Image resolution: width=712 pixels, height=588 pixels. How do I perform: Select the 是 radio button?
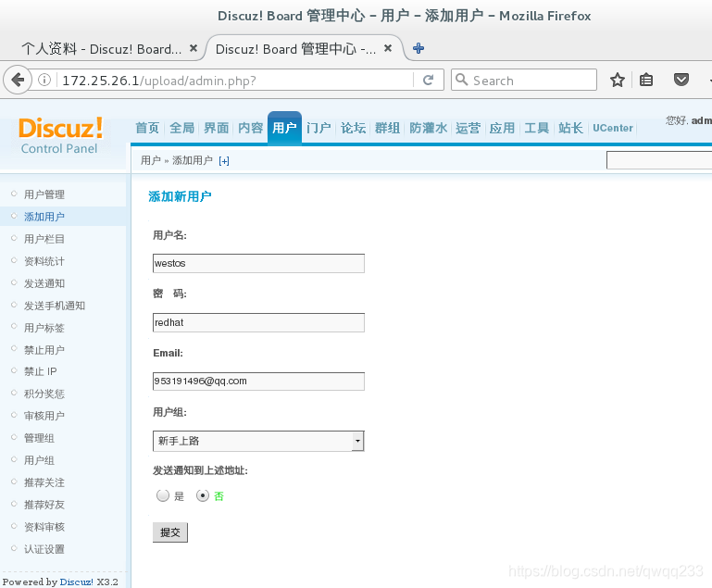click(163, 495)
